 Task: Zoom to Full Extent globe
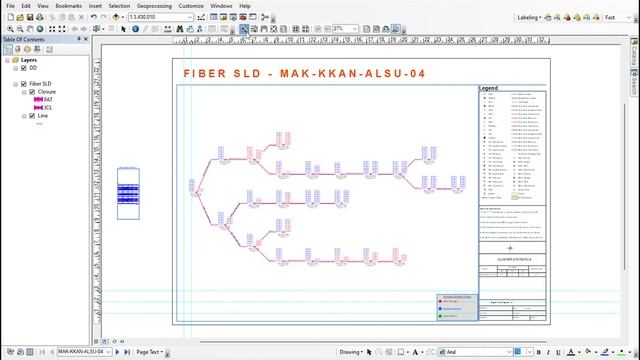tap(40, 29)
